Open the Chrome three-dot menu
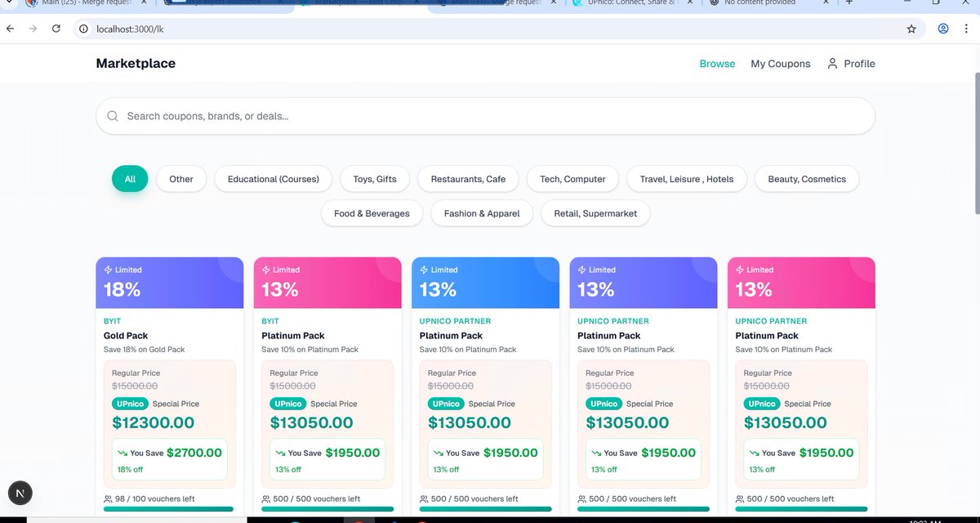Screen dimensions: 980x523 pyautogui.click(x=967, y=29)
